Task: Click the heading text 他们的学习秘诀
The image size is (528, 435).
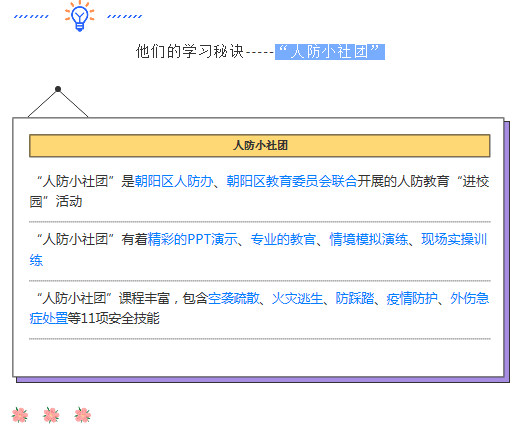Action: click(x=190, y=52)
